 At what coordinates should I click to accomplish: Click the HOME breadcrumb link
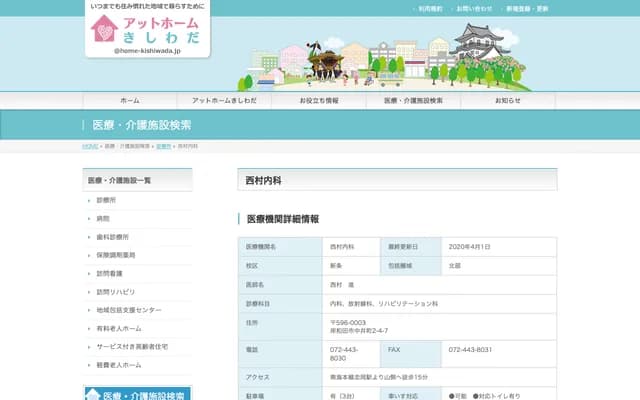coord(89,147)
